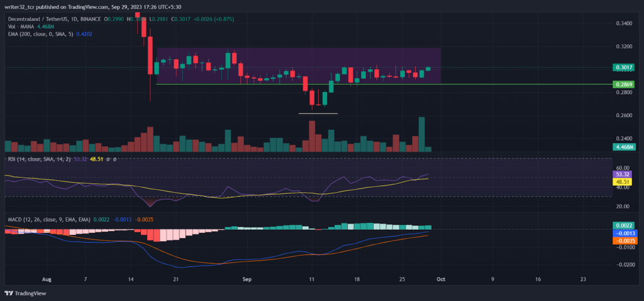Viewport: 644px width, 301px height.
Task: Click the Oct label on the time axis
Action: click(x=441, y=279)
